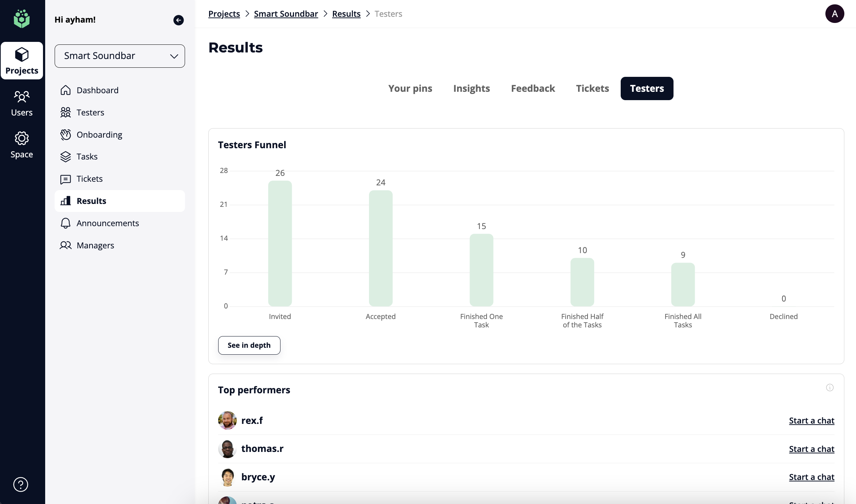856x504 pixels.
Task: Open the user avatar menu
Action: tap(835, 14)
